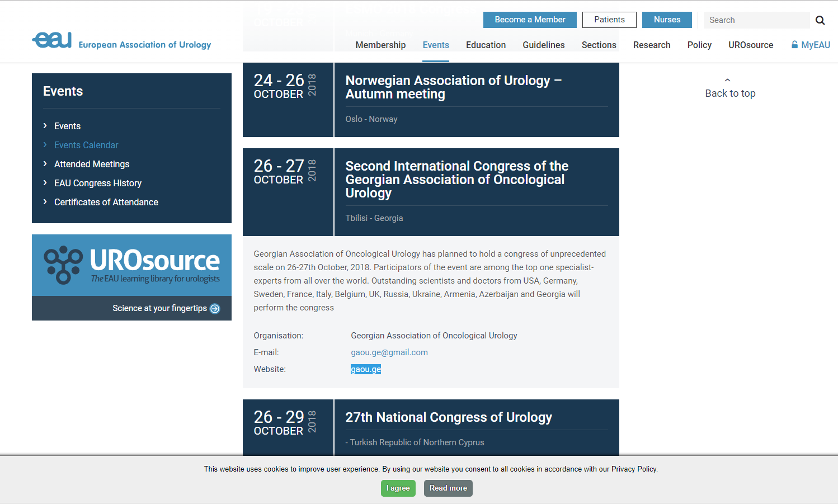The width and height of the screenshot is (838, 504).
Task: Visit the gaou.ge website link
Action: pos(365,369)
